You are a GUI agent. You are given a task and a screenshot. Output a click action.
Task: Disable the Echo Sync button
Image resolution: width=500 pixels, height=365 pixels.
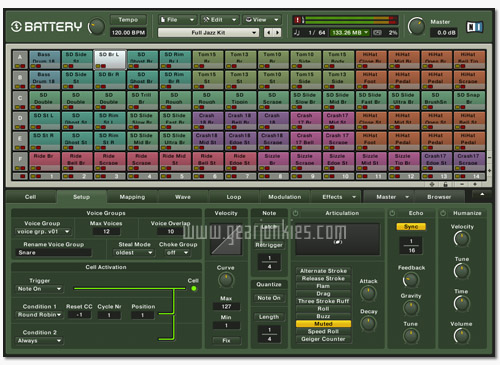[x=411, y=227]
